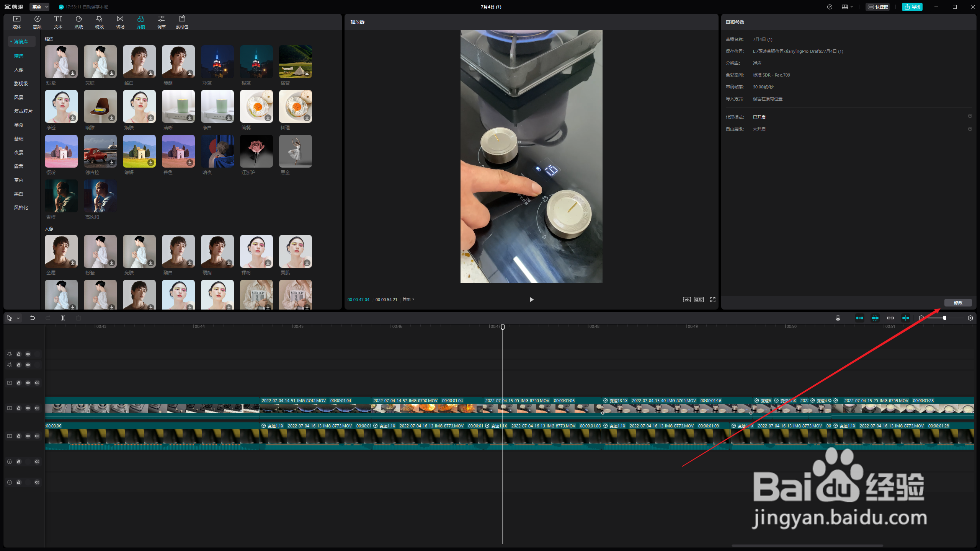Select the 风景 filter category

point(19,97)
